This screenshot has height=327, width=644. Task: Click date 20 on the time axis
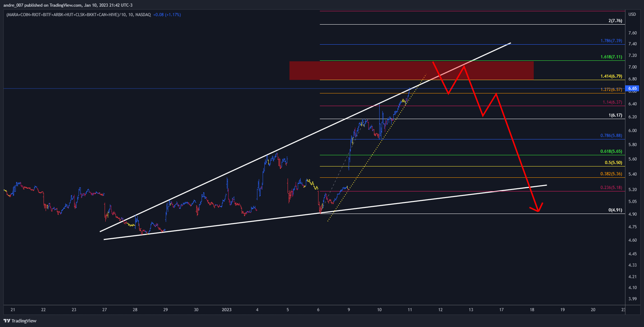593,310
